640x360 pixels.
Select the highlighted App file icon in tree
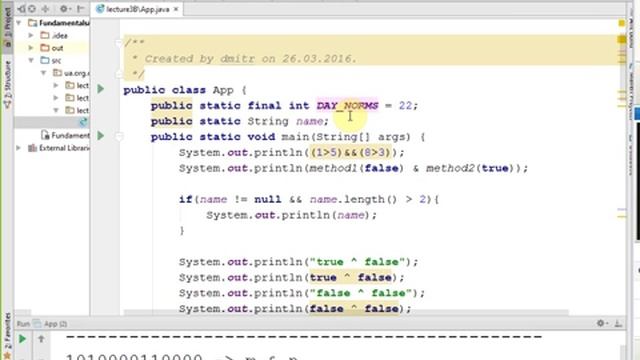coord(83,122)
